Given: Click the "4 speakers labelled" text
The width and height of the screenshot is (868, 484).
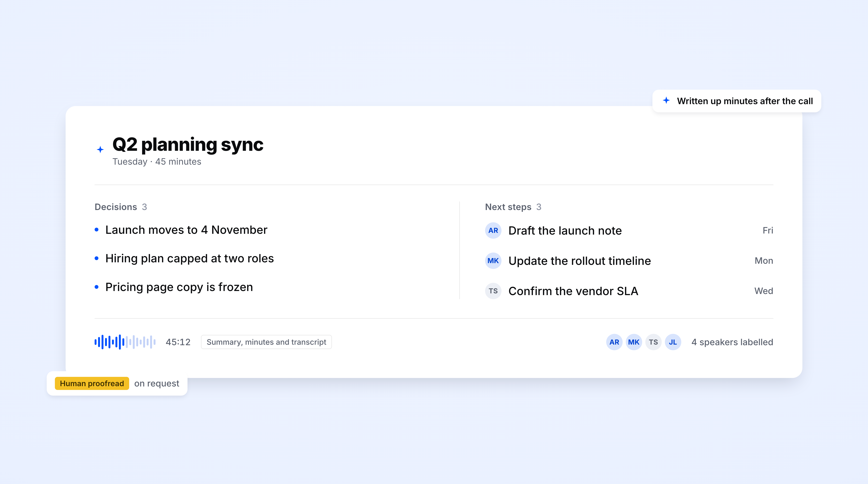Looking at the screenshot, I should (732, 342).
